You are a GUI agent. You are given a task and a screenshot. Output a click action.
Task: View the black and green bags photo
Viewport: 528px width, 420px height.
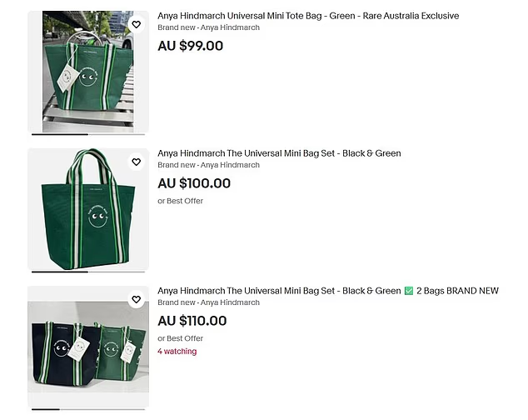(x=87, y=346)
